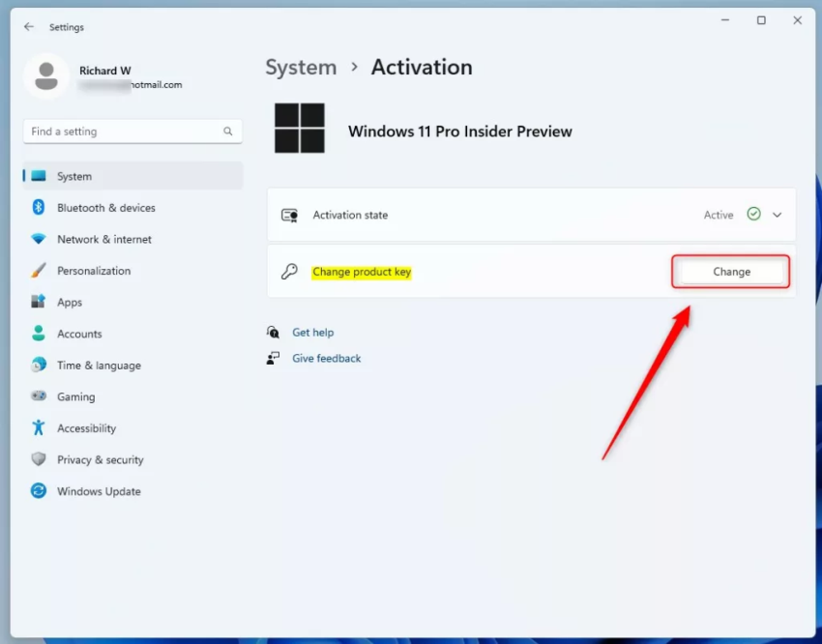Click Richard W's profile avatar
The height and width of the screenshot is (644, 822).
46,76
